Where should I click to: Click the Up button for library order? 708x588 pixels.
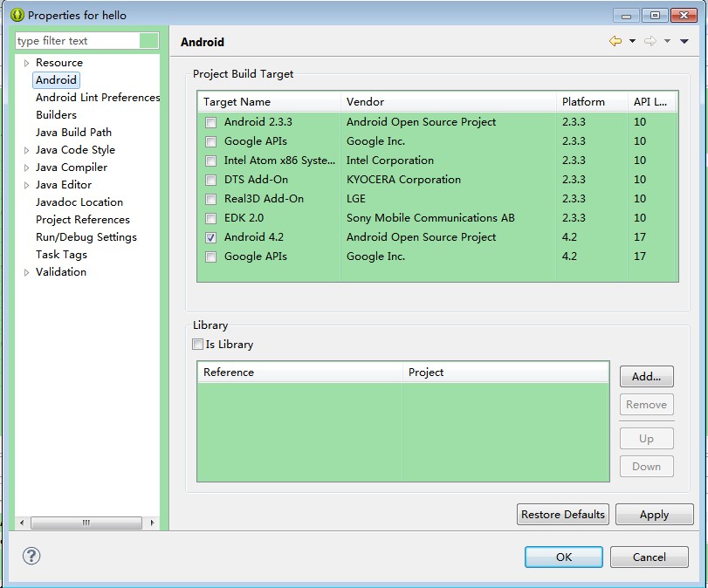[646, 439]
